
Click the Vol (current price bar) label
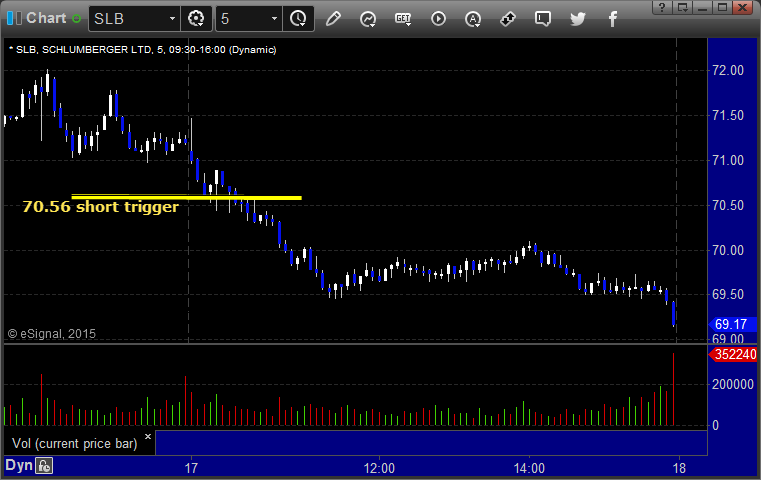point(75,444)
